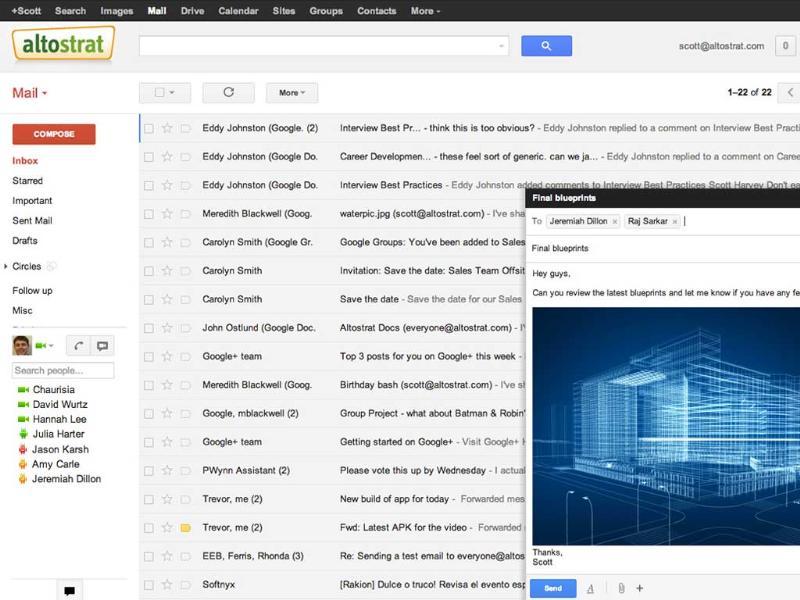Check the Carolyn Smith Google Groups email
The width and height of the screenshot is (800, 600).
coord(148,243)
